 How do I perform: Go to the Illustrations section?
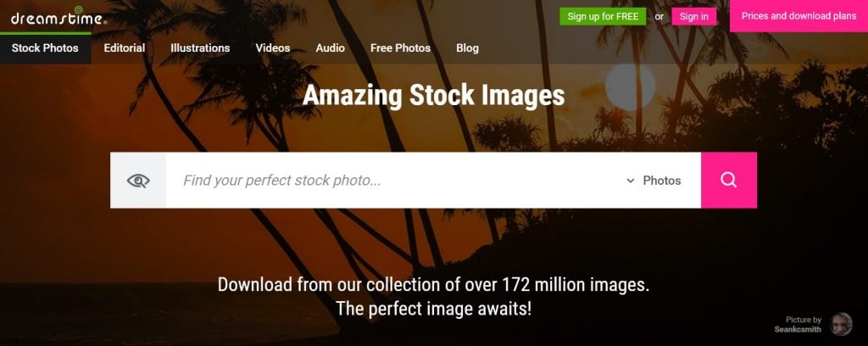(200, 48)
